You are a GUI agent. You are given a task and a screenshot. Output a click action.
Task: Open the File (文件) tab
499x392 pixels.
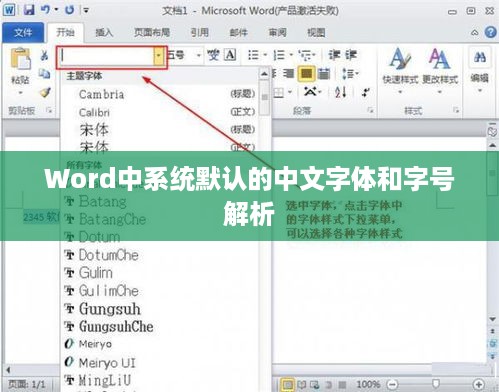[x=23, y=33]
